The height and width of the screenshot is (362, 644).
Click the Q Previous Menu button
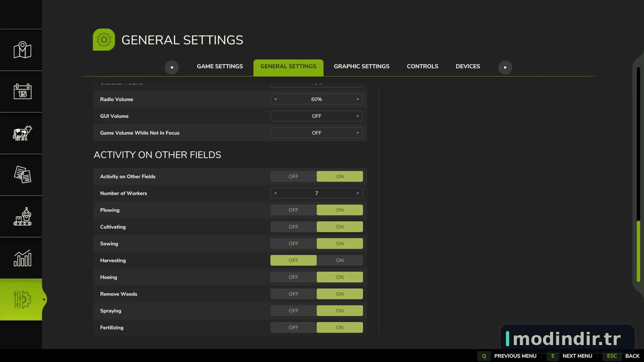(x=507, y=356)
